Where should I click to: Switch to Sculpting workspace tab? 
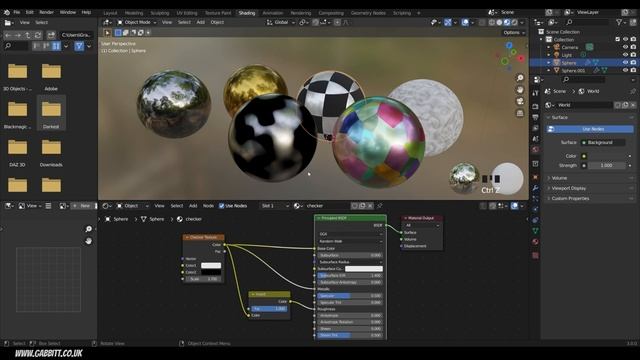tap(160, 13)
